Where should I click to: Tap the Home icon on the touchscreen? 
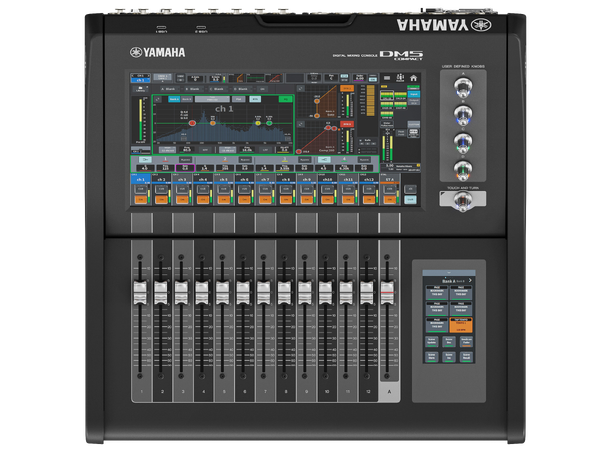[414, 78]
